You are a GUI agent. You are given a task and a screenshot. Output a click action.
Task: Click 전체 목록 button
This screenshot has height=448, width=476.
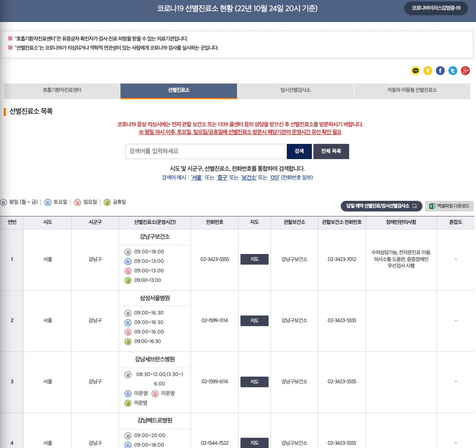331,151
